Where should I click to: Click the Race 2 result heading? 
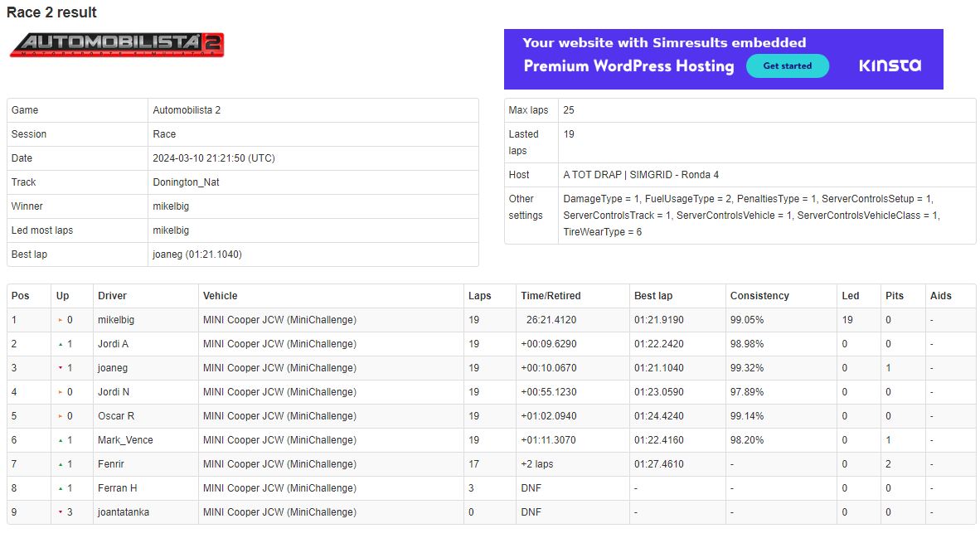pyautogui.click(x=52, y=12)
